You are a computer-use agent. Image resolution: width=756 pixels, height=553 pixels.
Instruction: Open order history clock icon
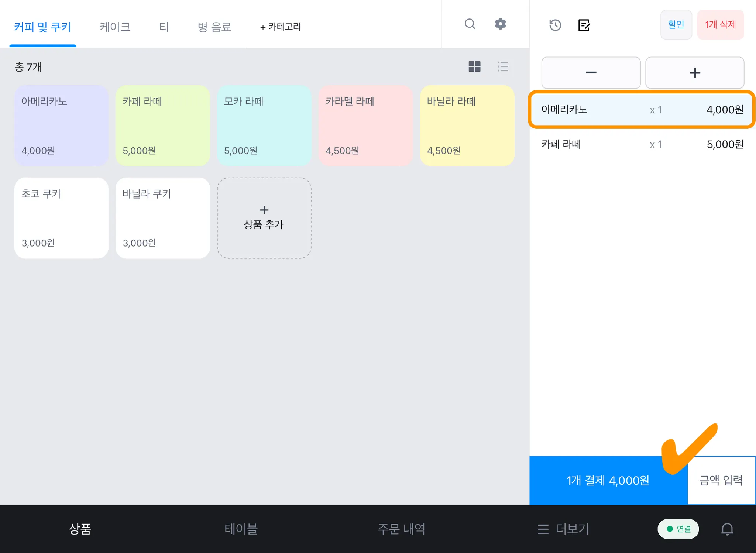[555, 25]
